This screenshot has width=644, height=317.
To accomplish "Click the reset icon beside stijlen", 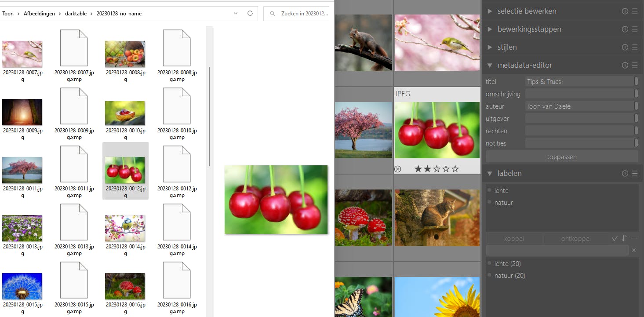I will pyautogui.click(x=625, y=47).
